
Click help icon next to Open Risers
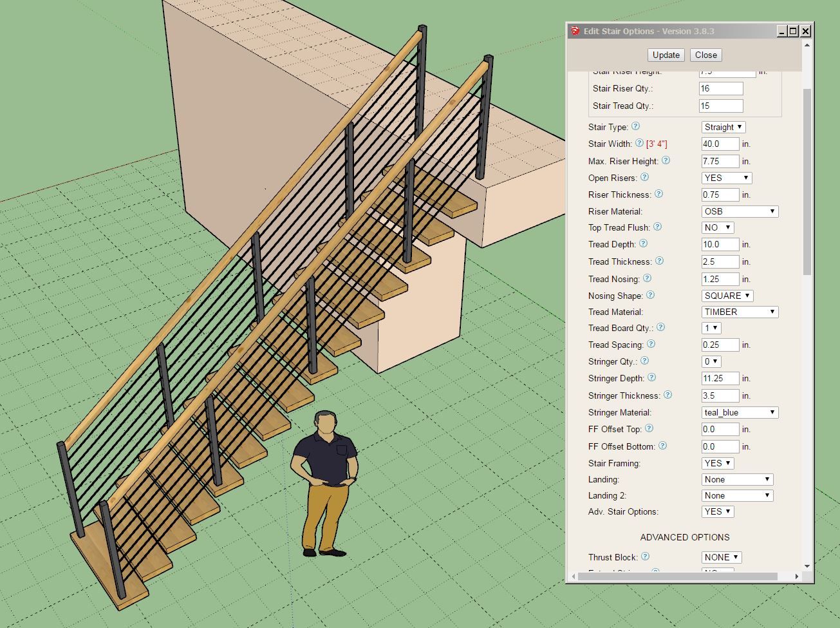coord(644,177)
